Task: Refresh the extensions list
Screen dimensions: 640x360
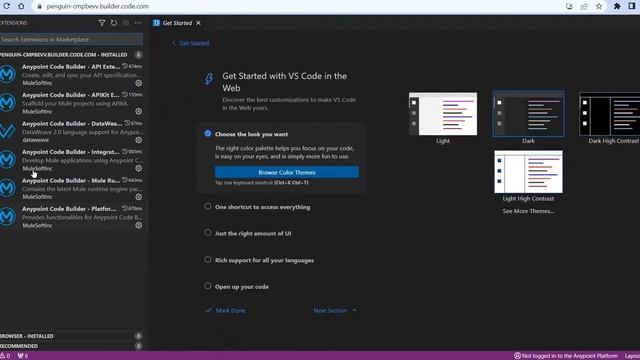Action: [x=114, y=23]
